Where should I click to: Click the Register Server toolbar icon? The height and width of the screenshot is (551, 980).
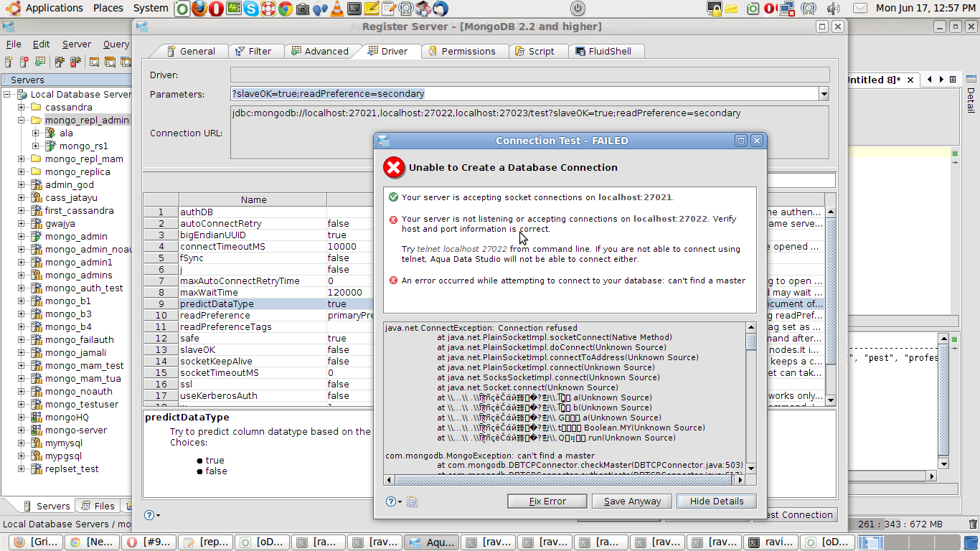(x=9, y=62)
